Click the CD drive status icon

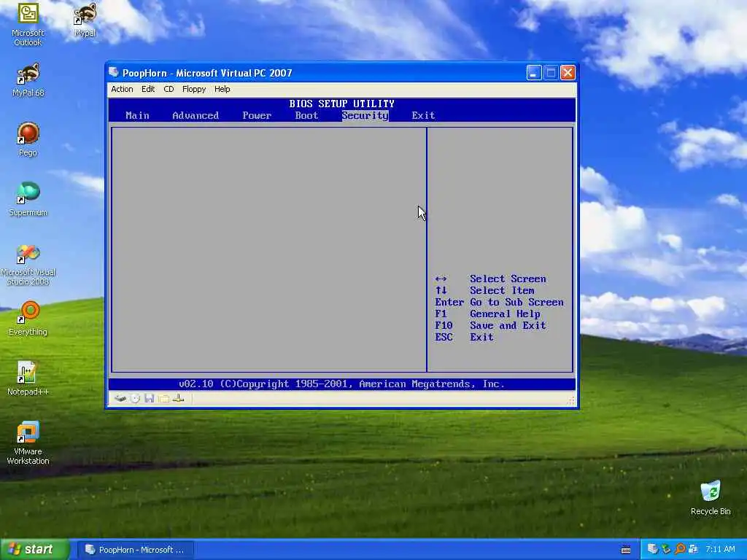coord(135,398)
